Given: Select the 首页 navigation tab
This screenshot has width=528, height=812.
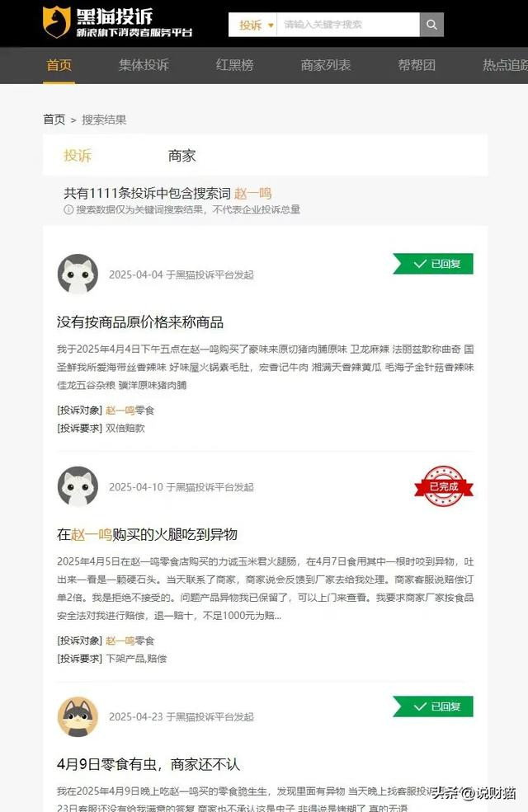Looking at the screenshot, I should 59,65.
